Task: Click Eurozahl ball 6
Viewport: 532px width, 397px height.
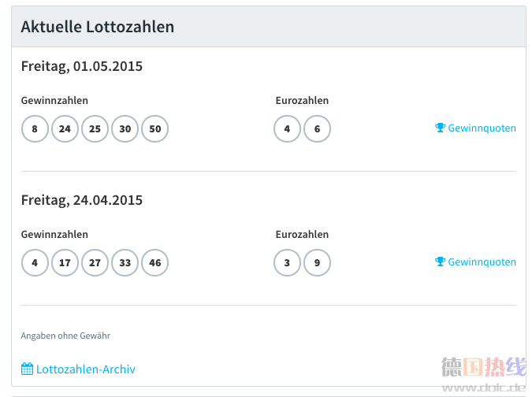Action: [x=318, y=129]
